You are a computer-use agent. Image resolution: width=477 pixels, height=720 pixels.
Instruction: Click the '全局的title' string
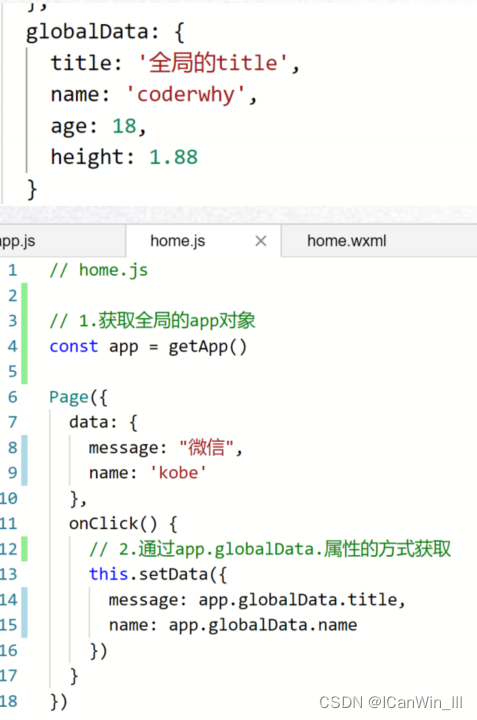point(213,62)
